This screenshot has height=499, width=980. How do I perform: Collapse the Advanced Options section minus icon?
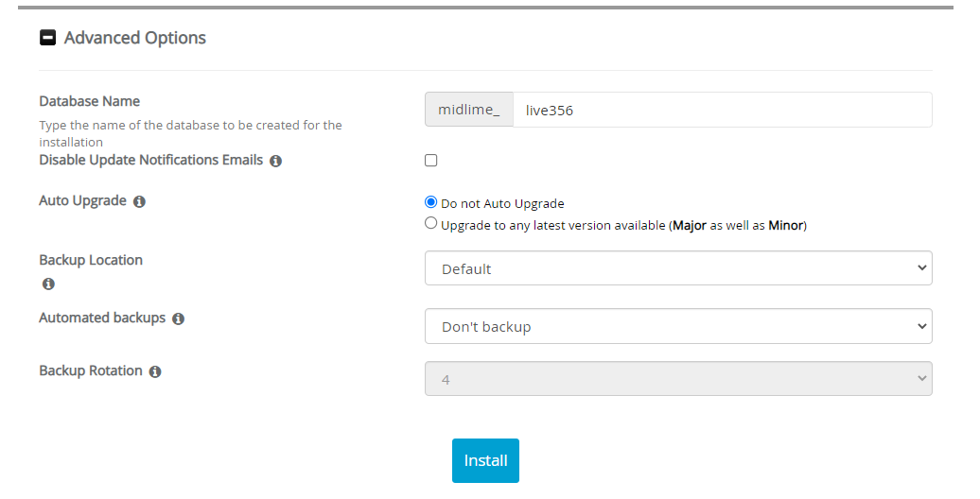(x=47, y=38)
